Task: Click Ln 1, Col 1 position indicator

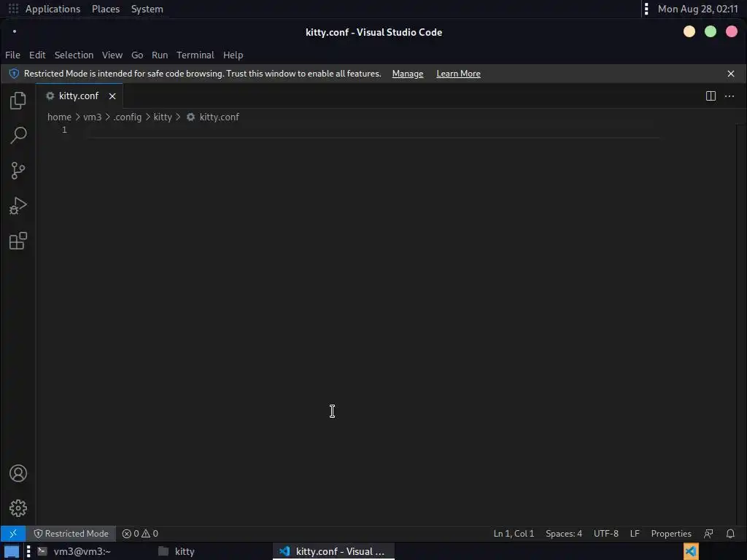Action: pyautogui.click(x=514, y=534)
